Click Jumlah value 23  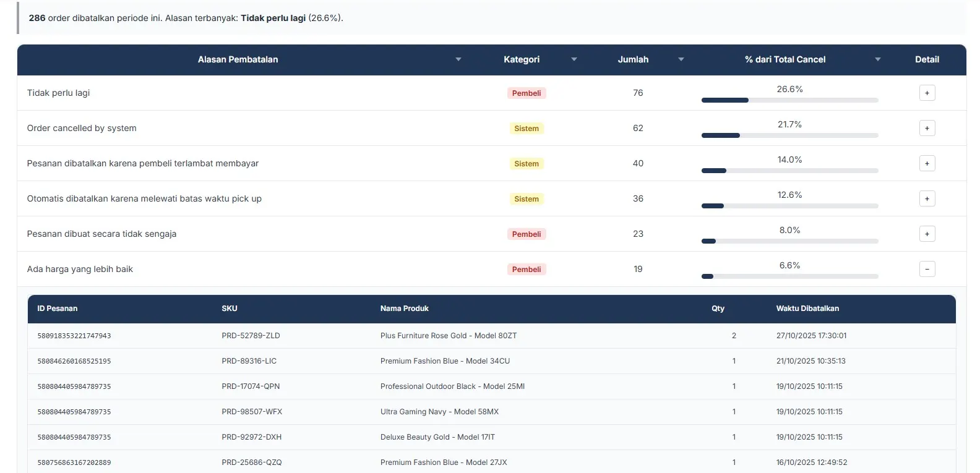click(x=638, y=234)
